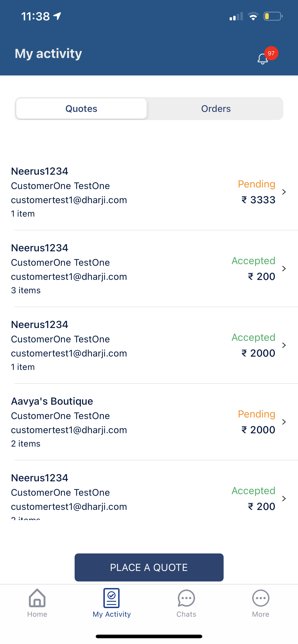
Task: Expand chevron of Pending ₹ 3333 quote
Action: pyautogui.click(x=284, y=192)
